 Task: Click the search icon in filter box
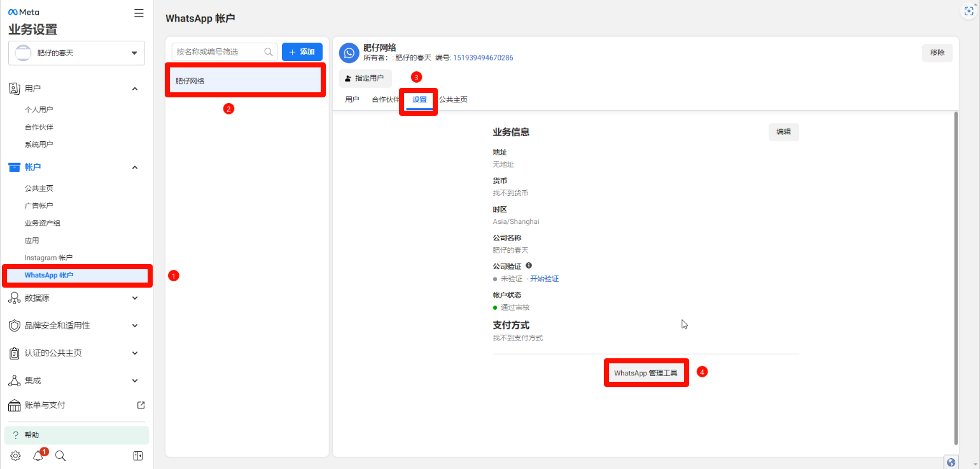point(269,52)
